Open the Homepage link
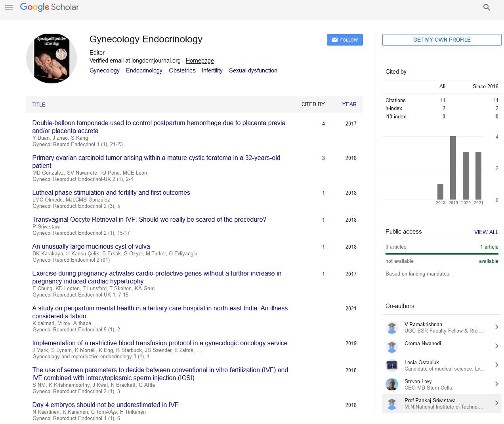504x424 pixels. (x=200, y=61)
